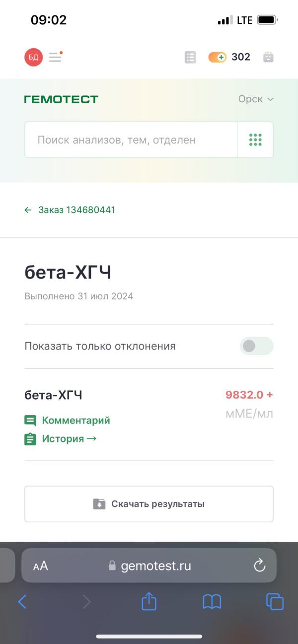Reload page with refresh icon
The image size is (298, 644).
pos(259,566)
